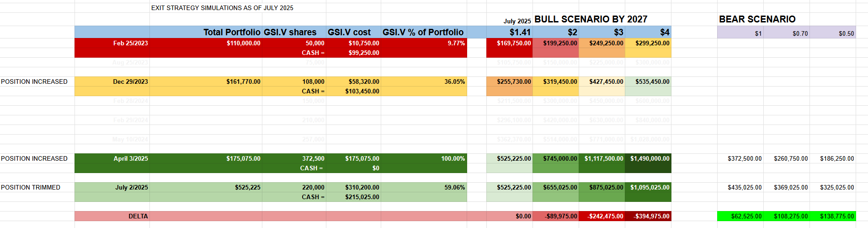This screenshot has width=868, height=228.
Task: Select the $0.00 delta cell
Action: (510, 216)
